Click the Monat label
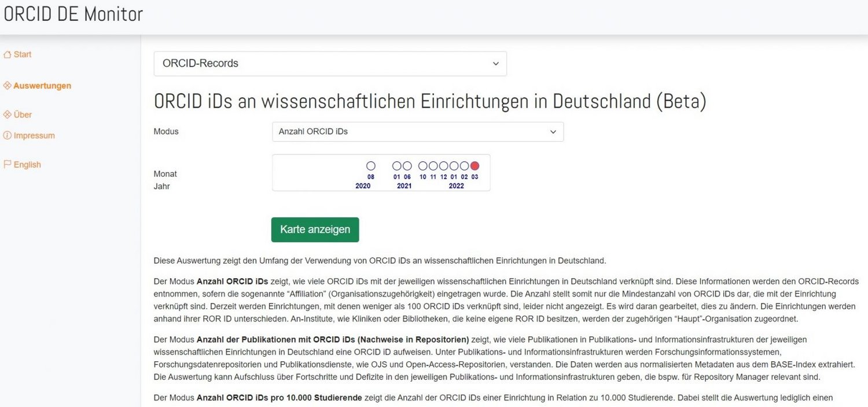The image size is (868, 407). [165, 174]
